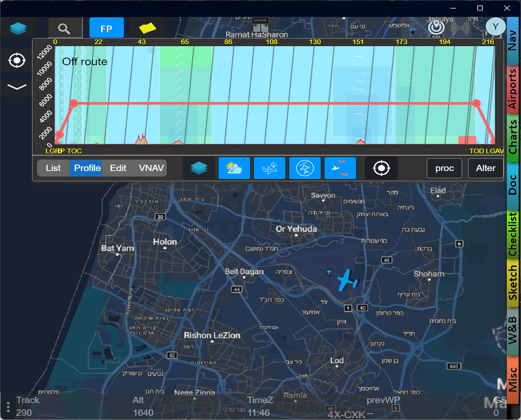The width and height of the screenshot is (521, 420).
Task: Click the airplane-in-circle profile icon
Action: tap(305, 168)
